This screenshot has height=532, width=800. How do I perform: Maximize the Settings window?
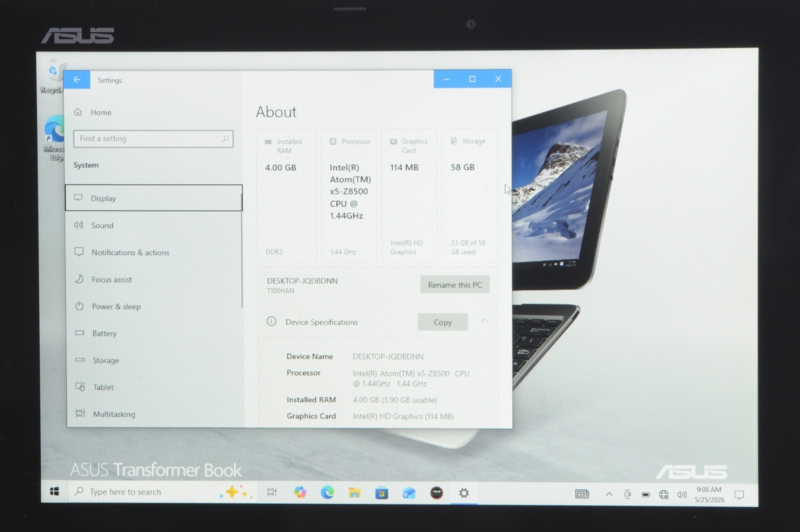[472, 79]
